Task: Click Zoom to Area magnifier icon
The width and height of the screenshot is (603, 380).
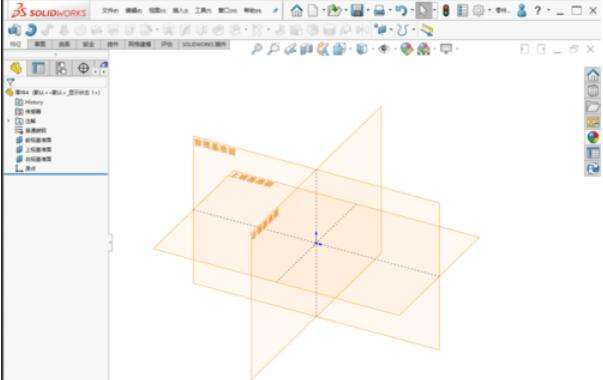Action: click(273, 49)
